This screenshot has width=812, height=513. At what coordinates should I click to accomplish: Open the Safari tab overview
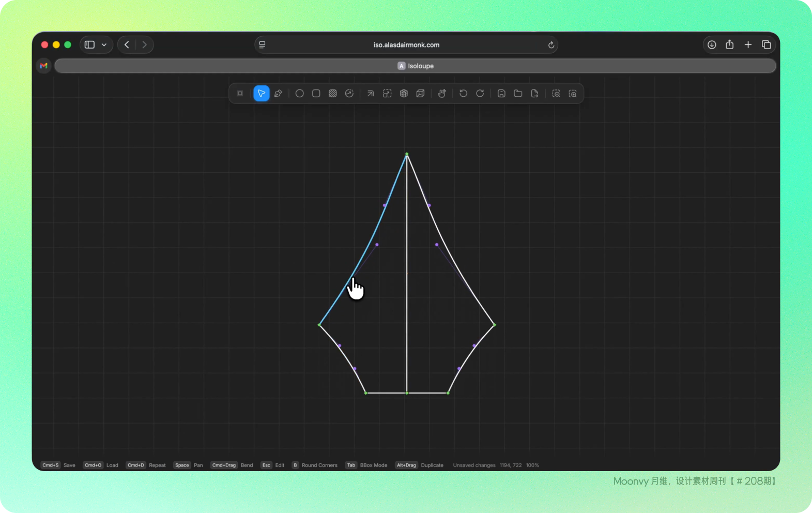pos(766,45)
